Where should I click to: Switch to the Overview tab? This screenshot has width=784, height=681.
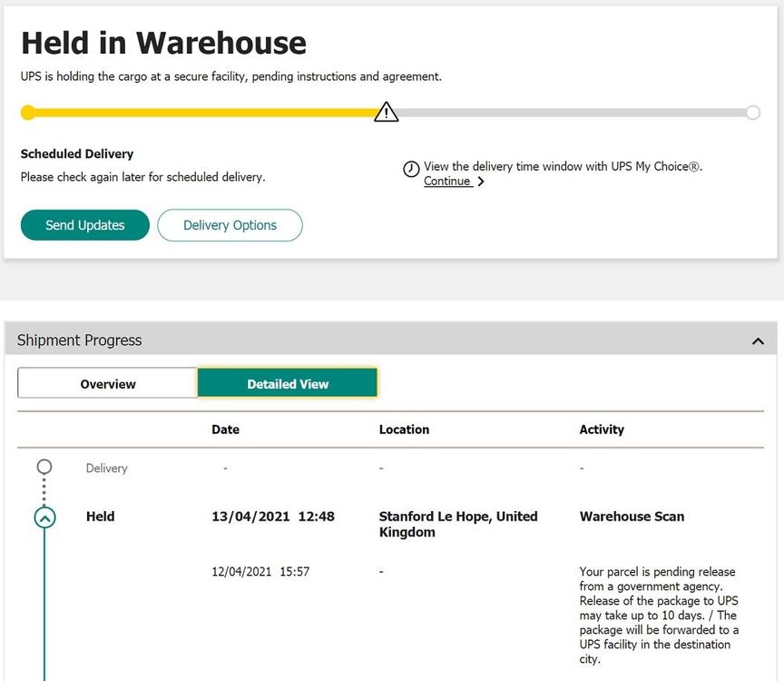pos(108,384)
